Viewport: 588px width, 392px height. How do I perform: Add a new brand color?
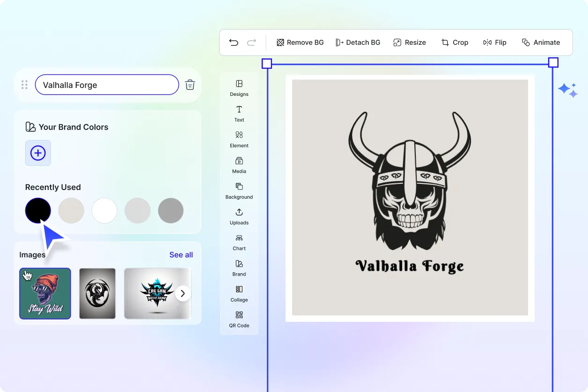click(38, 153)
